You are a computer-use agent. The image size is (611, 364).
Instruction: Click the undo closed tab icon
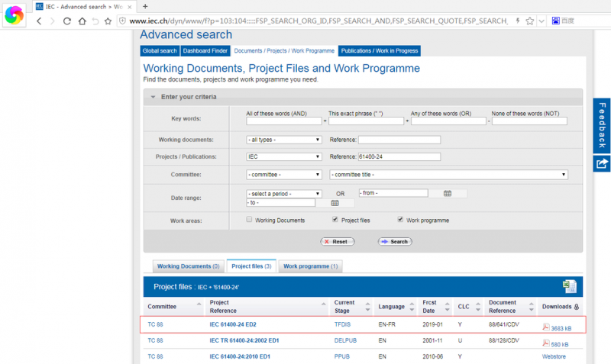pos(95,21)
